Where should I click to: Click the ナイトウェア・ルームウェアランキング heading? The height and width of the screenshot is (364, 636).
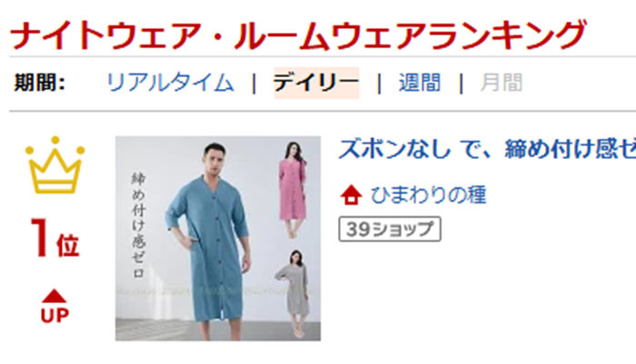pos(298,34)
